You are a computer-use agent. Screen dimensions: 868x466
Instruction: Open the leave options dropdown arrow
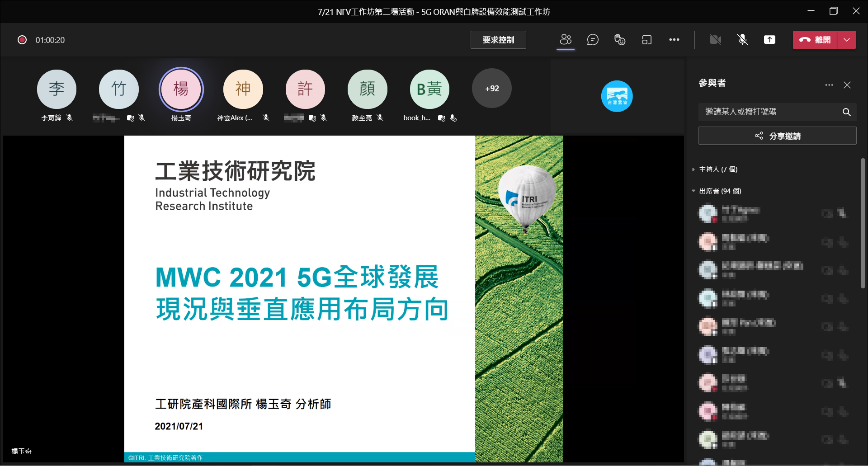[x=847, y=40]
